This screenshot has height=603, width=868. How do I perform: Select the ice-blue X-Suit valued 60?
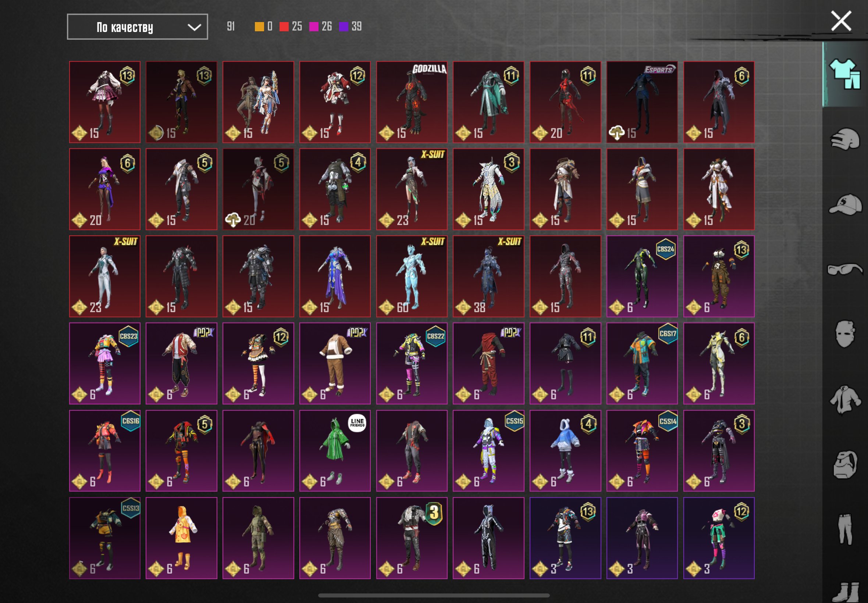[412, 276]
